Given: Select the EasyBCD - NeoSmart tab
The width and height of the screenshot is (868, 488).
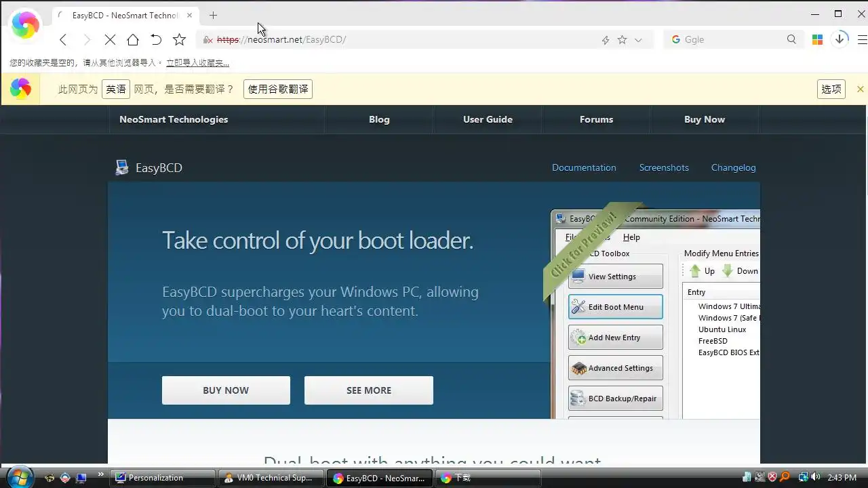Looking at the screenshot, I should click(x=125, y=15).
